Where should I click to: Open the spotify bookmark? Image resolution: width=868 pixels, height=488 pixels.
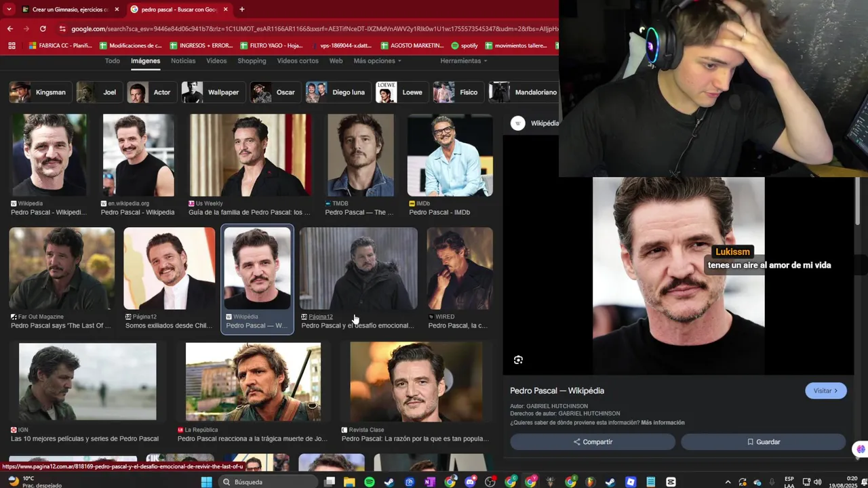coord(465,45)
